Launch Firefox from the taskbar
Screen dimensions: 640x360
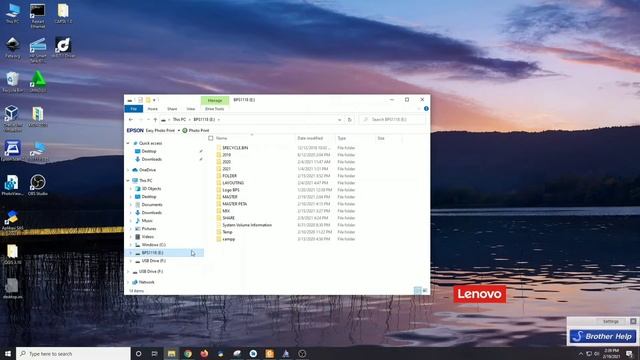pyautogui.click(x=204, y=353)
